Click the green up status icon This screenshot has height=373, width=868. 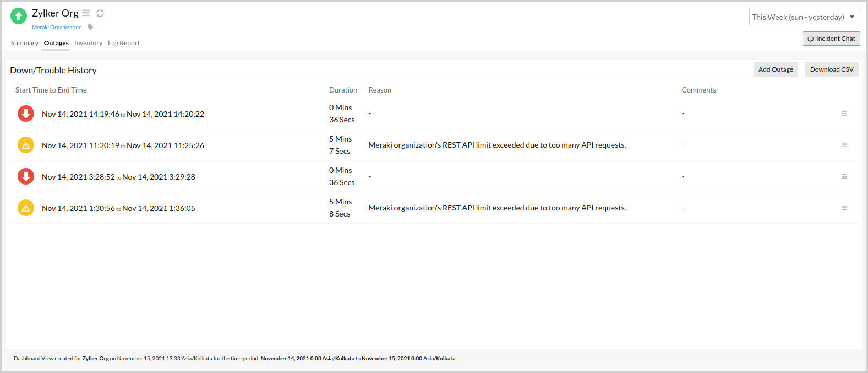[19, 16]
